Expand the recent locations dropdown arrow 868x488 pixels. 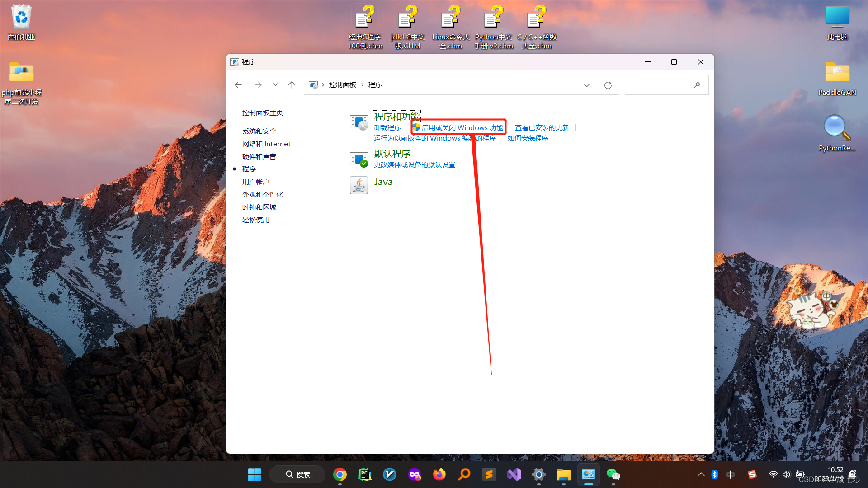[275, 85]
